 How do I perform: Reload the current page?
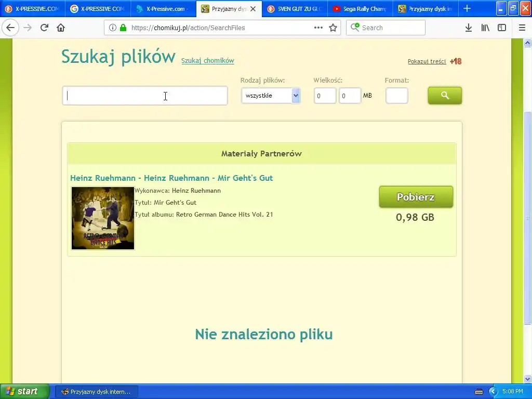(44, 28)
